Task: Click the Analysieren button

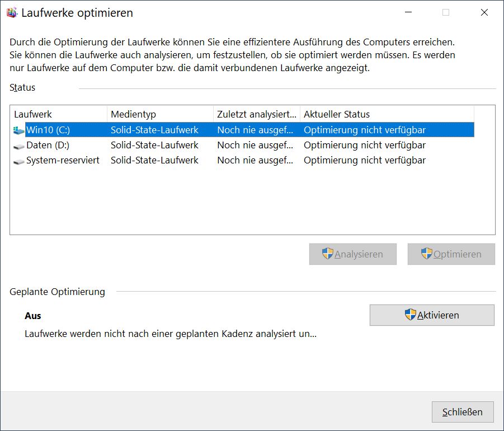Action: pos(352,254)
